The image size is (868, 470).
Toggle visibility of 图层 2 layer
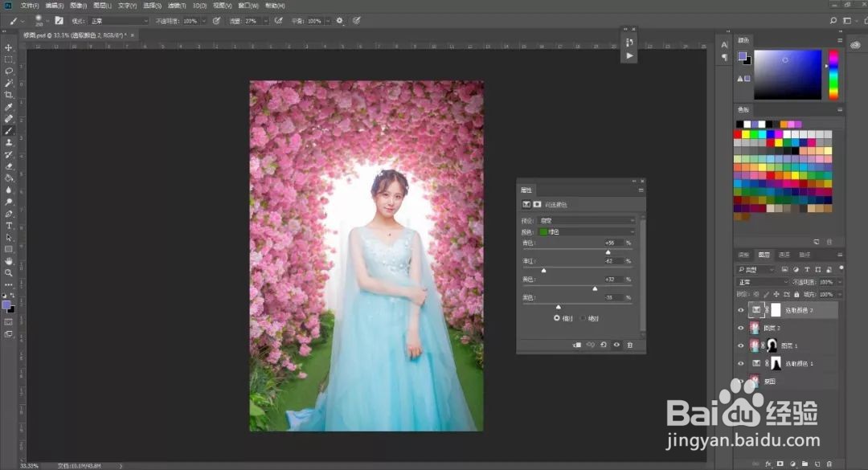[x=739, y=327]
